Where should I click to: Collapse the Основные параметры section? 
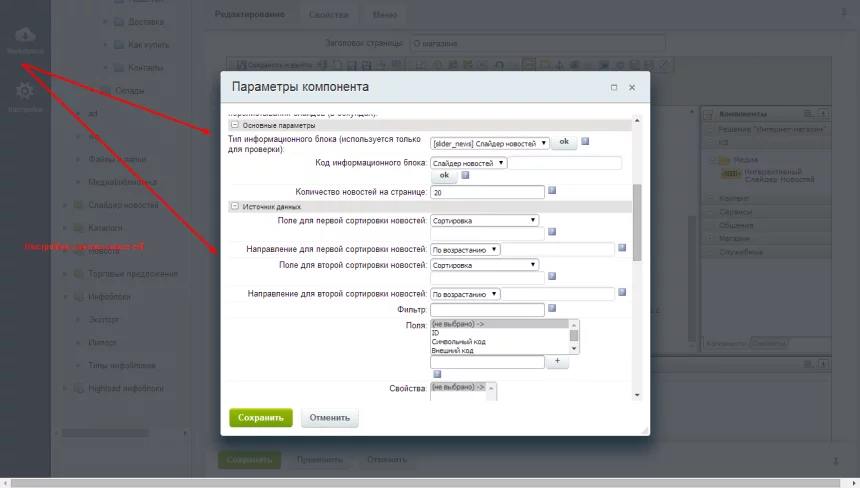click(x=235, y=125)
